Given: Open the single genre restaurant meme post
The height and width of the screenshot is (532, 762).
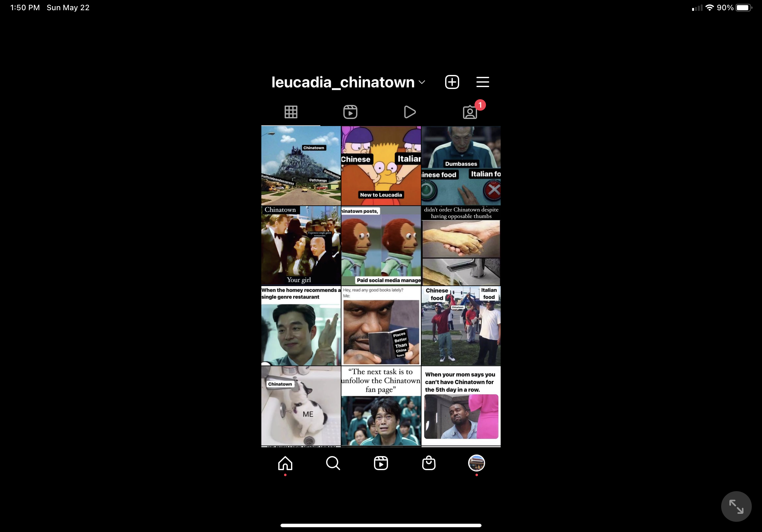Looking at the screenshot, I should (301, 326).
